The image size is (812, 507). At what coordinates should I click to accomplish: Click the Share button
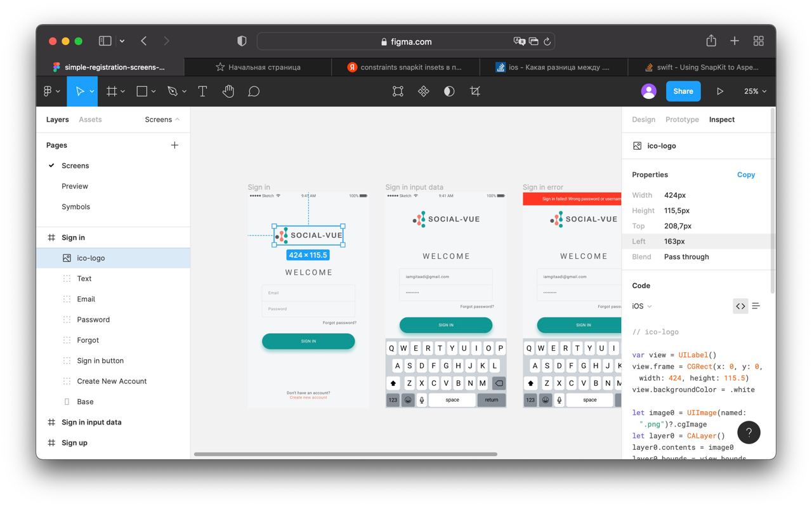tap(683, 91)
